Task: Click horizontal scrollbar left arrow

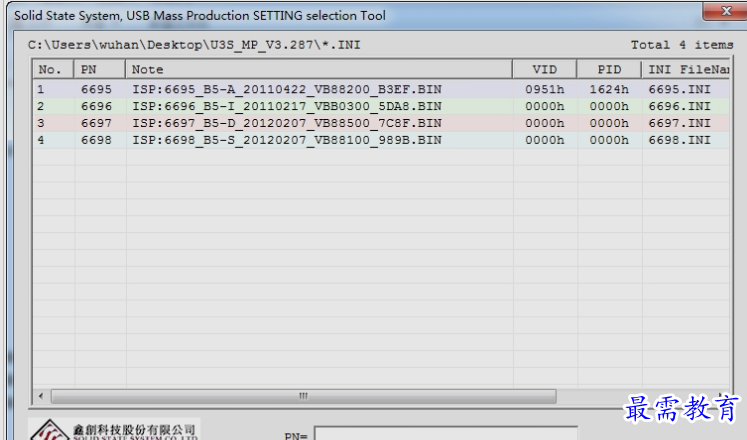Action: (x=41, y=396)
